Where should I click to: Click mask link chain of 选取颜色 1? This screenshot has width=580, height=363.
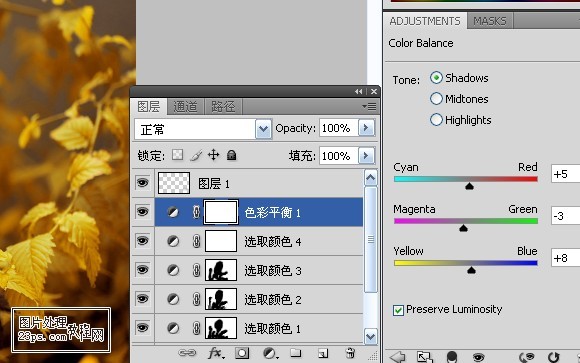pos(196,328)
